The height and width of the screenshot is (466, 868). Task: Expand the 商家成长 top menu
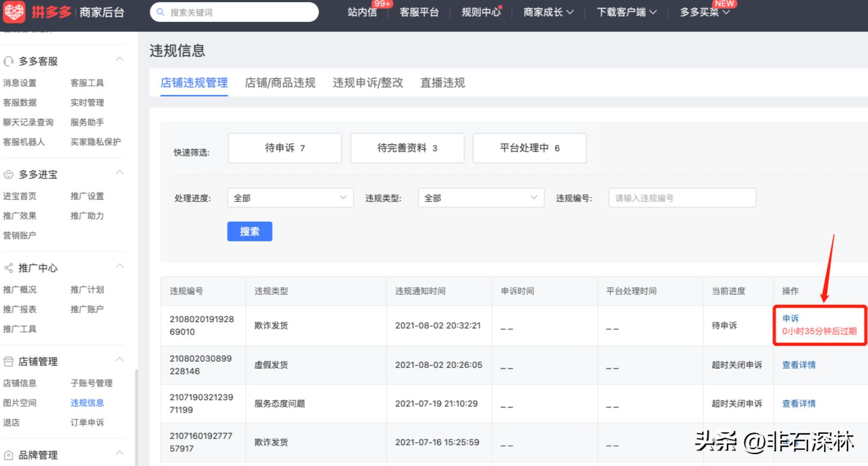[548, 12]
